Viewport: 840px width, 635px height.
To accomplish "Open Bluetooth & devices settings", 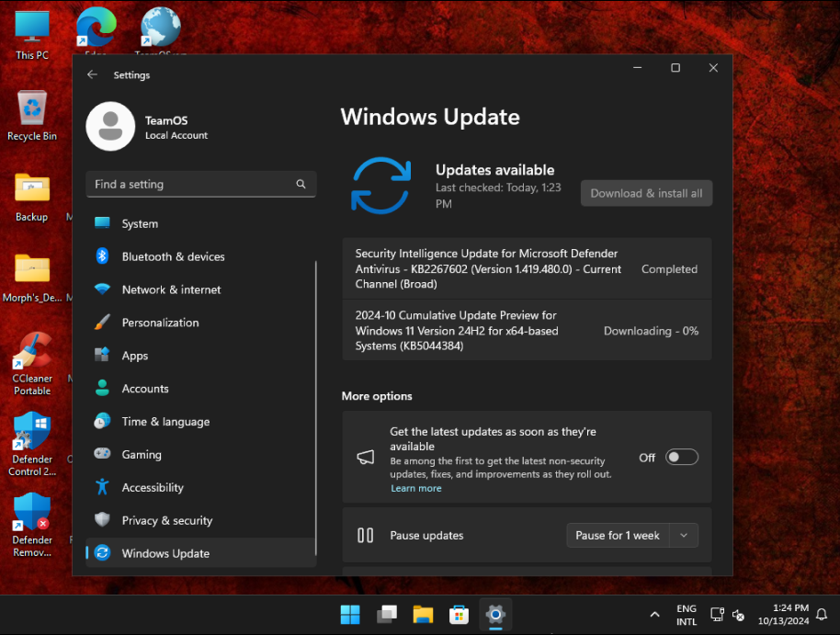I will pos(173,256).
